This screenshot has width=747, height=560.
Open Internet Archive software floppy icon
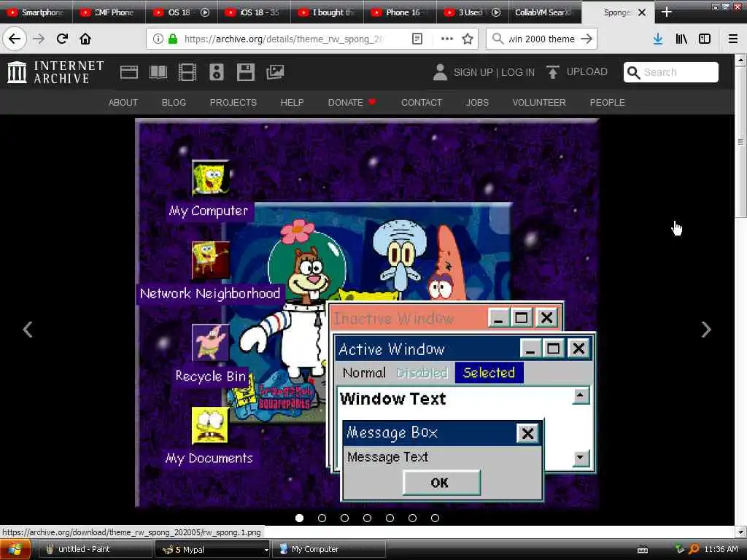(x=246, y=72)
